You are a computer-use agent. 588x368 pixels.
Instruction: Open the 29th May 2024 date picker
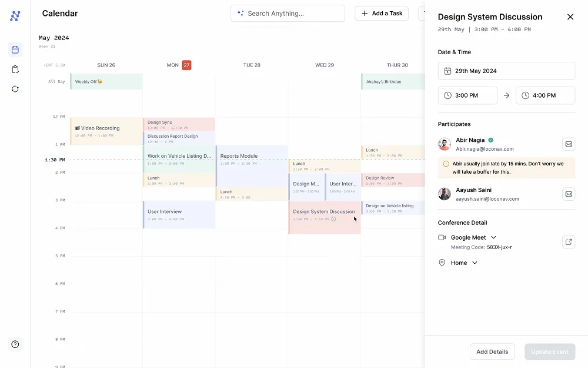coord(506,71)
